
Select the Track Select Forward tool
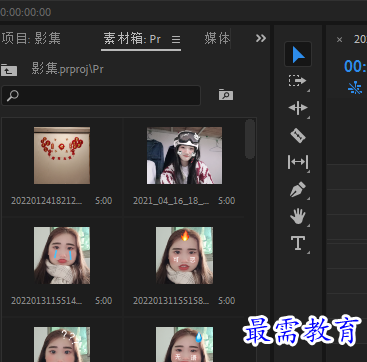[297, 81]
